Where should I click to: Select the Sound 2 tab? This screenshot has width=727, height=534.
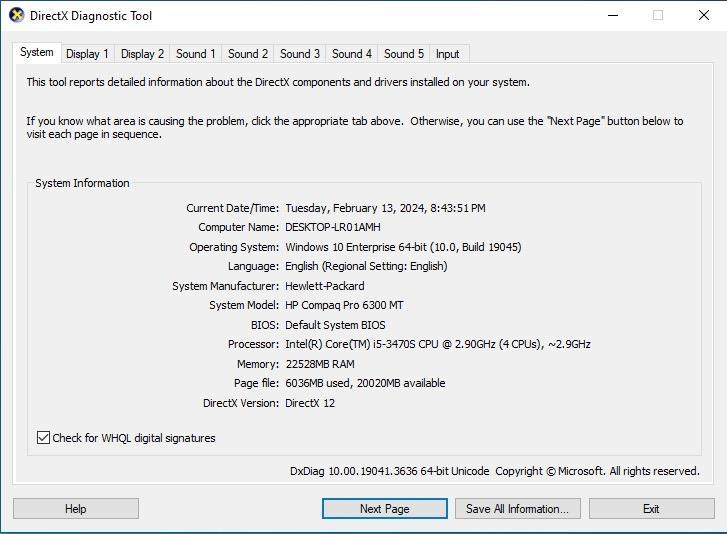click(x=248, y=54)
